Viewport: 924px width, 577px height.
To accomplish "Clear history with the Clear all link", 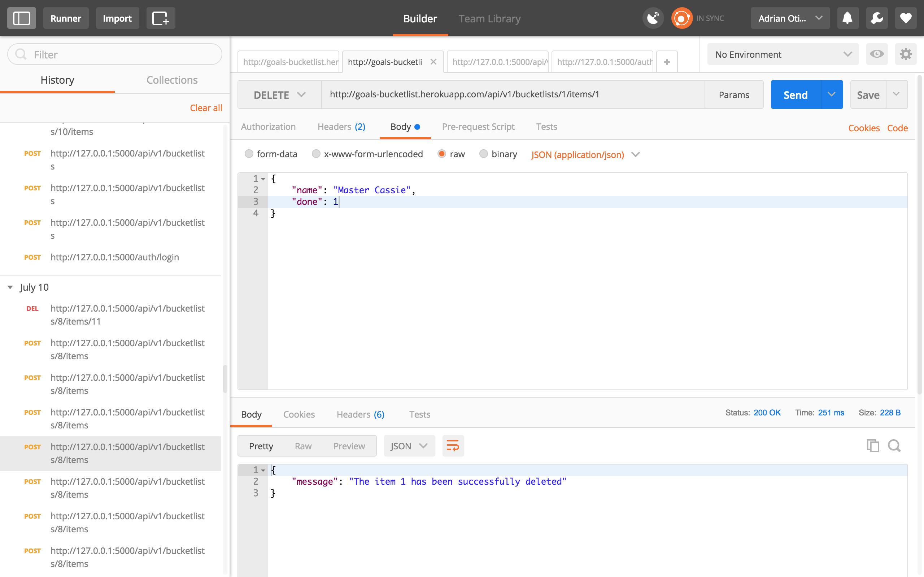I will (206, 107).
